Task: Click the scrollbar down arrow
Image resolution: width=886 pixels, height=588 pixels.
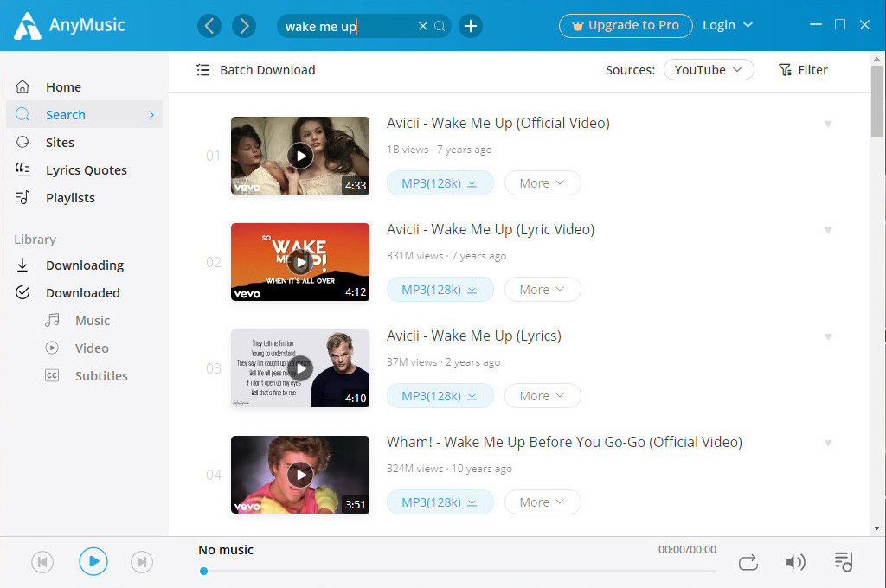Action: pyautogui.click(x=877, y=528)
